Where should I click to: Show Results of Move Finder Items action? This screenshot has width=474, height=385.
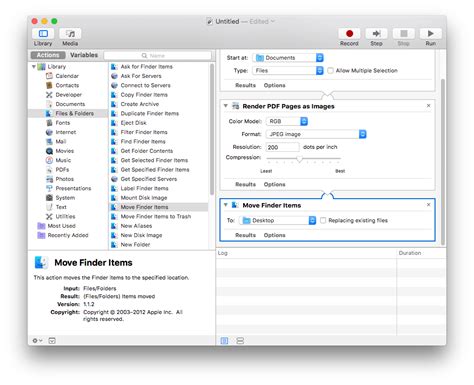[x=246, y=235]
